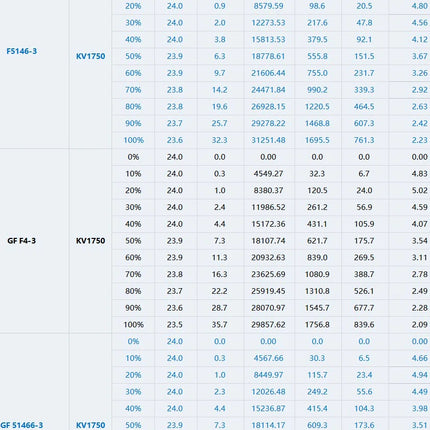Open the GF 51466-3 propeller link
This screenshot has width=430, height=430.
tap(22, 425)
